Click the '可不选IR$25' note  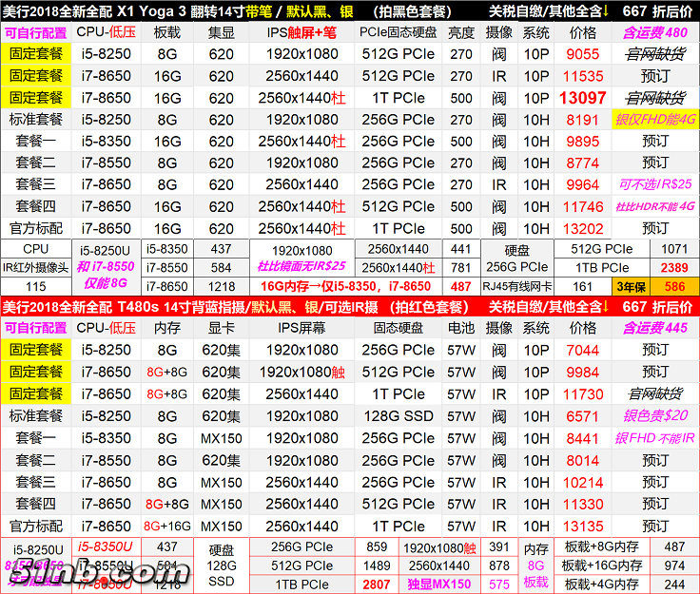click(x=655, y=184)
